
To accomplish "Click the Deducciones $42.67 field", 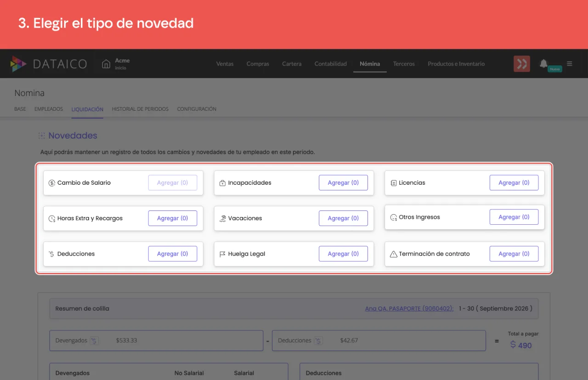I will pyautogui.click(x=379, y=340).
